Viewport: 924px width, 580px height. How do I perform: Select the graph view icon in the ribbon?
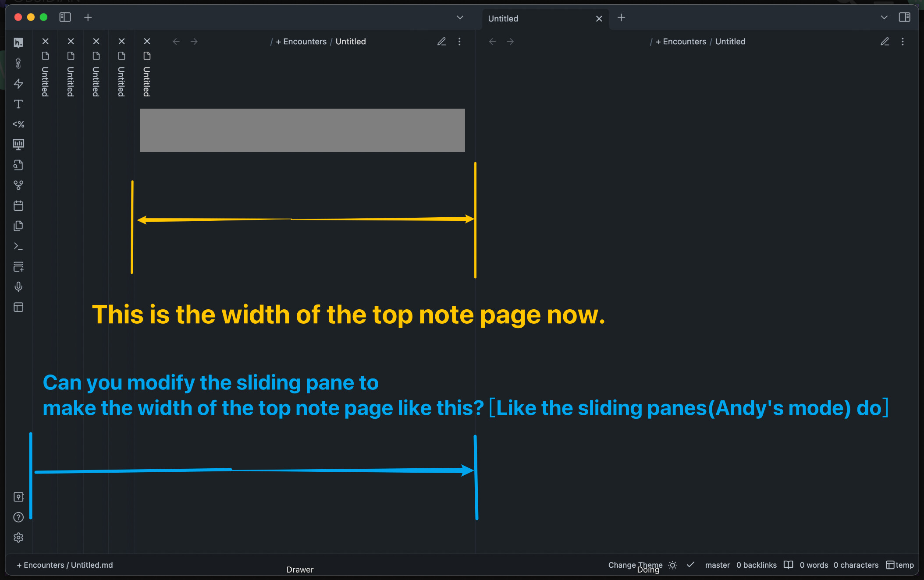[18, 185]
